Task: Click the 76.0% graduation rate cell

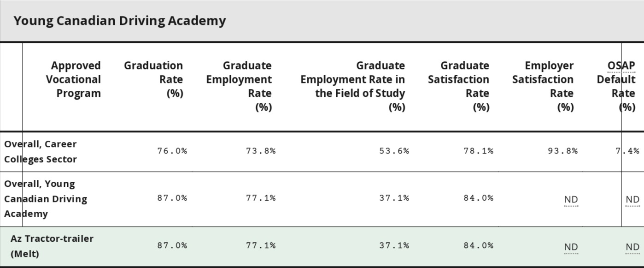Action: tap(172, 151)
